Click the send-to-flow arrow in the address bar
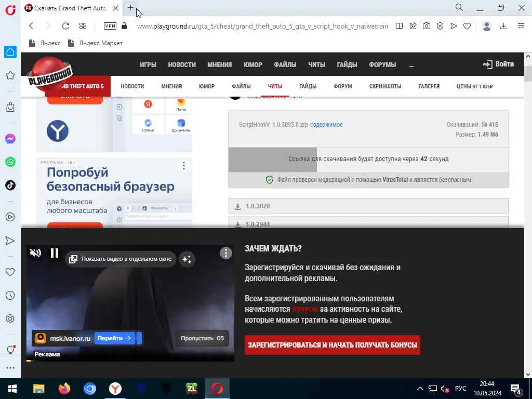532x399 pixels. [454, 26]
